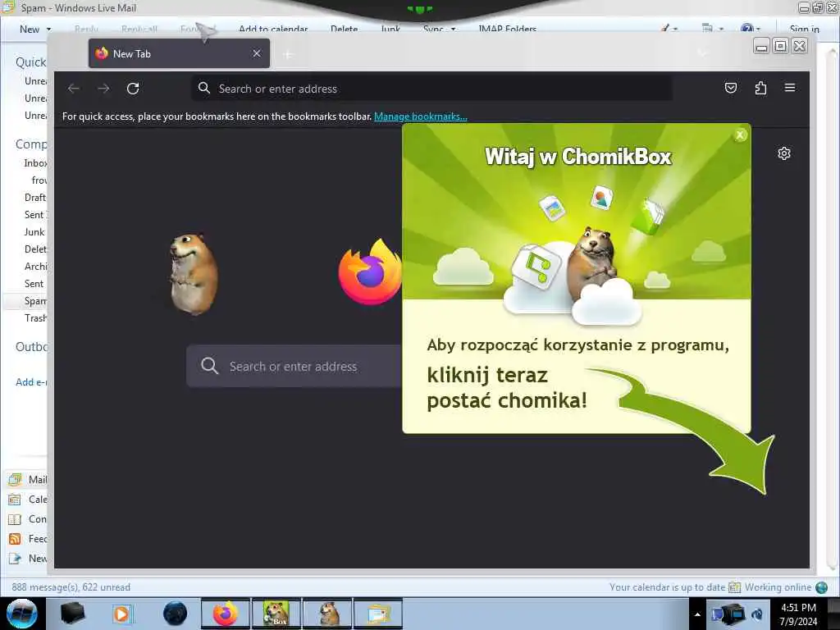
Task: Open the Live Mail help icon dropdown
Action: pos(750,29)
